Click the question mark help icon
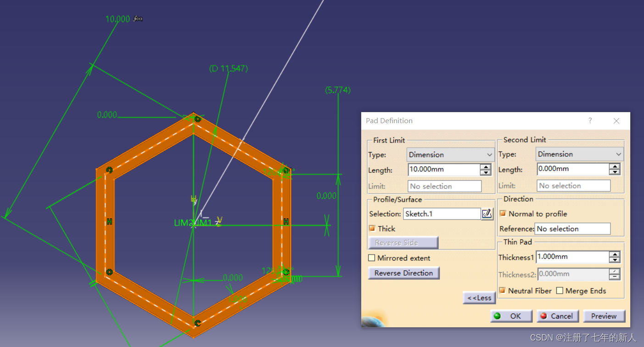644x347 pixels. (590, 121)
